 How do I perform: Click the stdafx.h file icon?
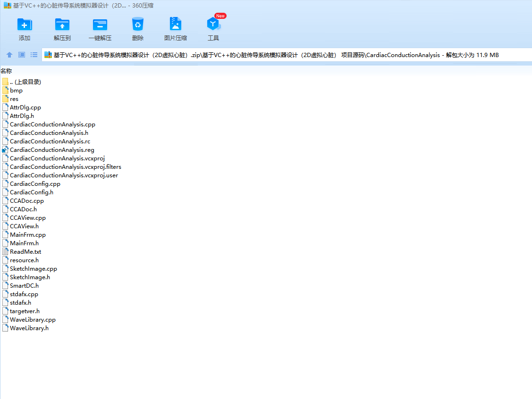[x=5, y=302]
